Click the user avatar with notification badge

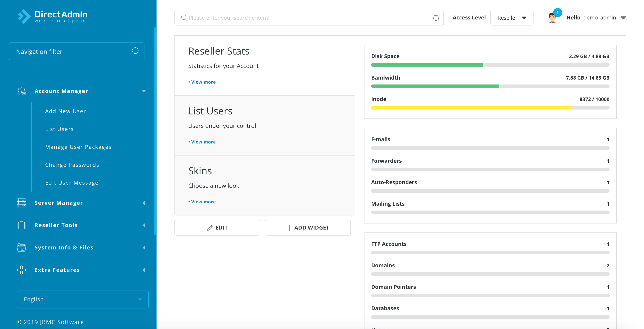552,18
